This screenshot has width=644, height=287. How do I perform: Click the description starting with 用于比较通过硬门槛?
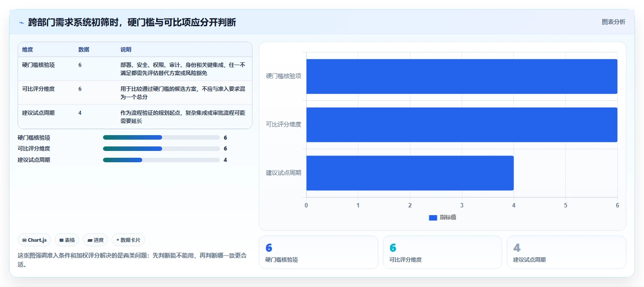coord(183,93)
